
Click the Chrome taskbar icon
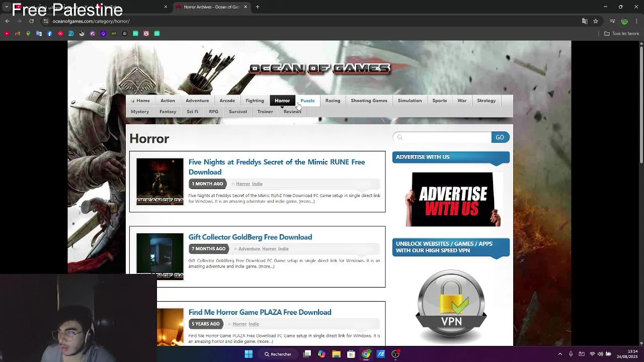point(366,354)
